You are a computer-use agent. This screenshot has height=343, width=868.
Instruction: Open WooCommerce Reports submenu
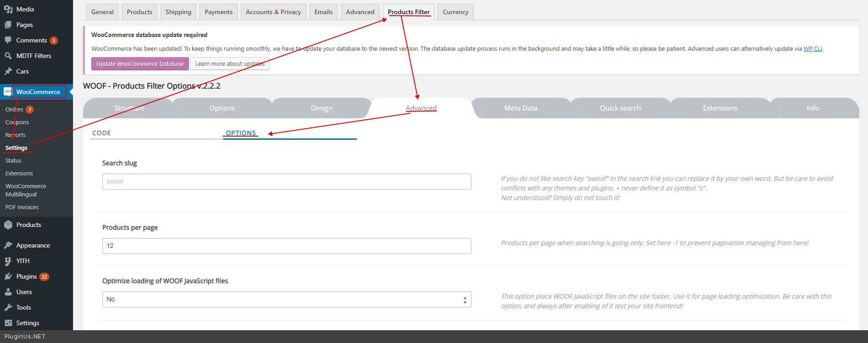click(16, 135)
